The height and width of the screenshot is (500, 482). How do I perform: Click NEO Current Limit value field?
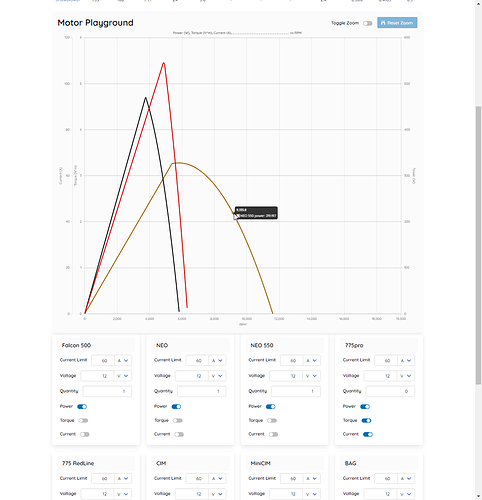point(197,360)
